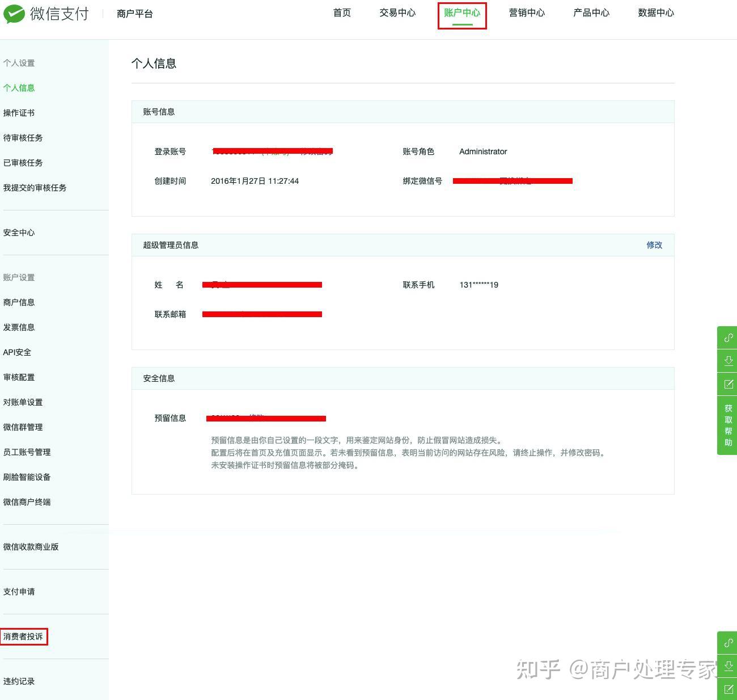Select 刷脸智能设备 in the sidebar

click(x=27, y=477)
